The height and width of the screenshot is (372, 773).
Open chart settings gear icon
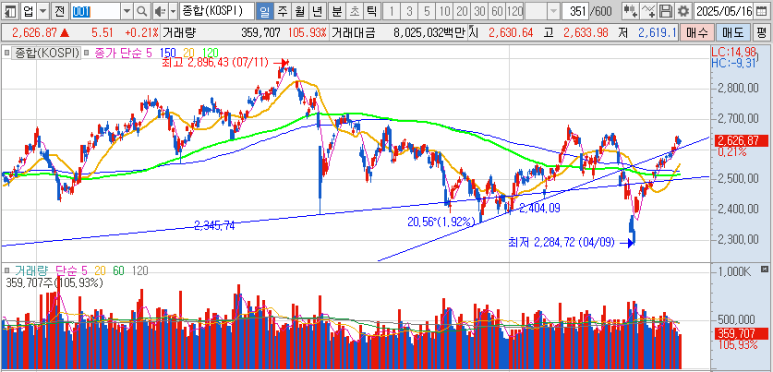point(683,11)
